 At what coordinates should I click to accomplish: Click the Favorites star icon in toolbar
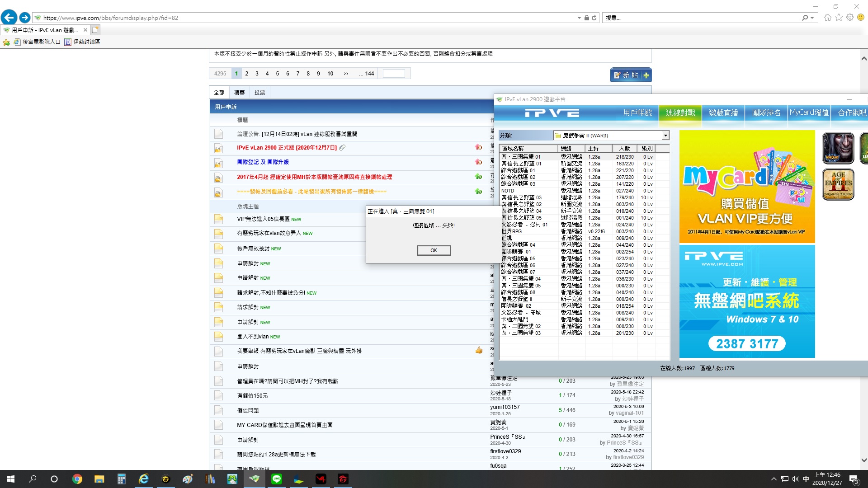point(839,18)
